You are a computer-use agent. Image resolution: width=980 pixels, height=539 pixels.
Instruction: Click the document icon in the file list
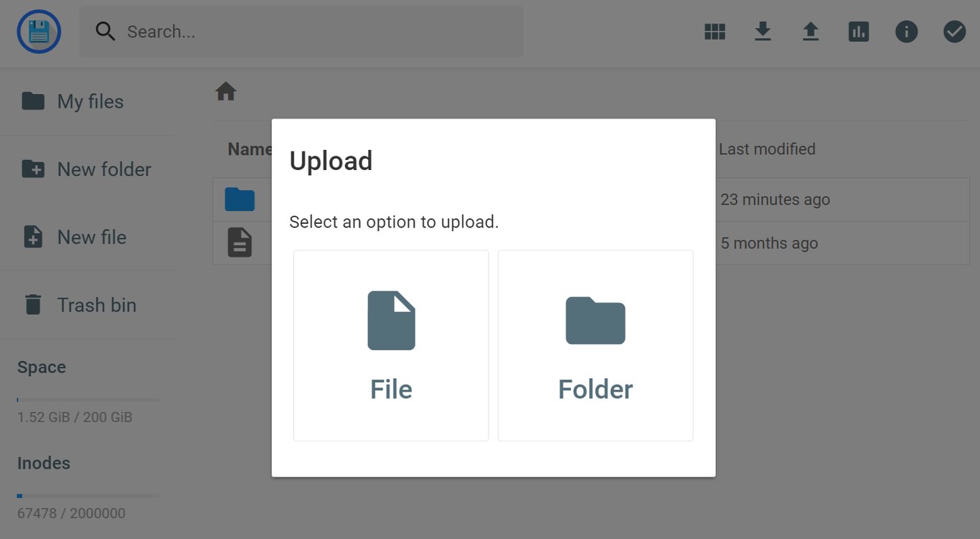pyautogui.click(x=240, y=243)
